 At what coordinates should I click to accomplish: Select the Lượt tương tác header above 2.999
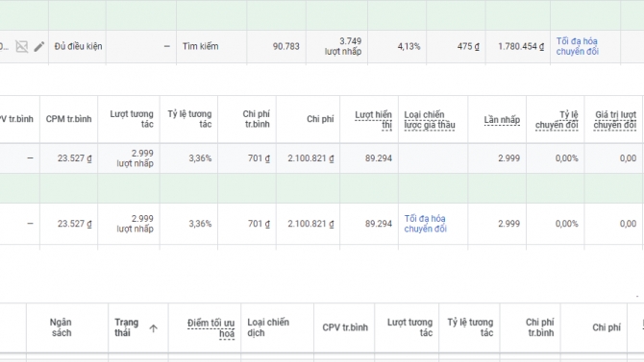pos(132,119)
